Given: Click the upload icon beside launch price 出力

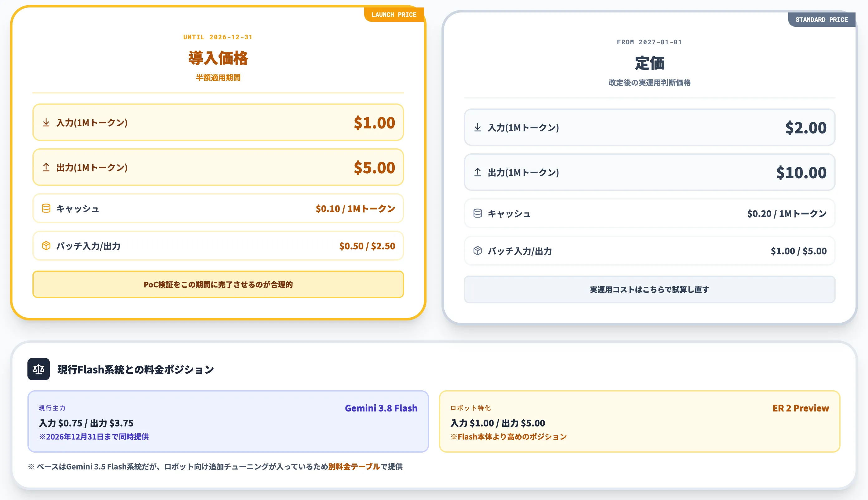Looking at the screenshot, I should pyautogui.click(x=46, y=167).
